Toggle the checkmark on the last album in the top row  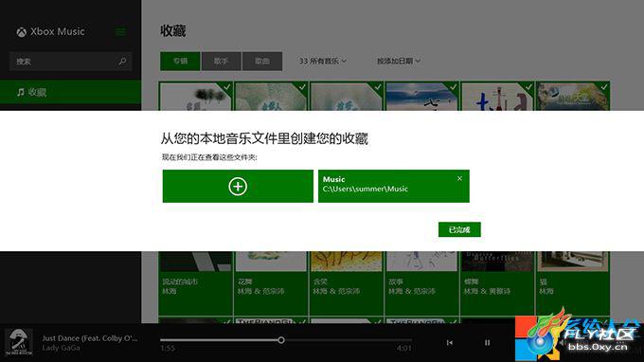(604, 86)
